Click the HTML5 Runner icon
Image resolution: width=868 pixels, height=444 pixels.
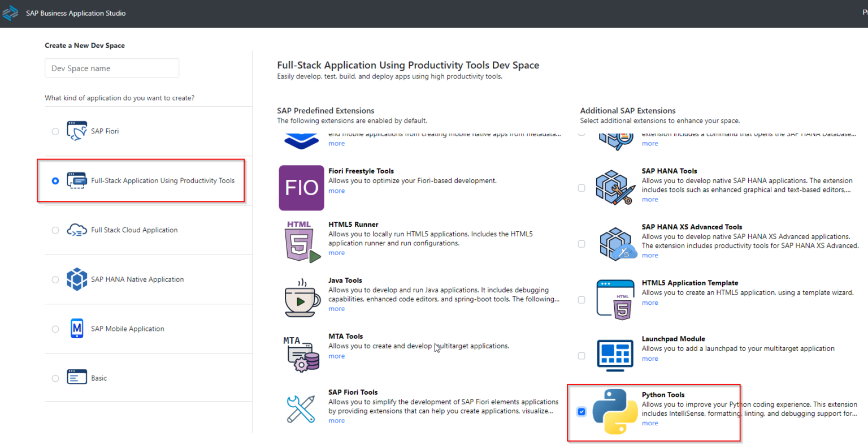point(301,241)
